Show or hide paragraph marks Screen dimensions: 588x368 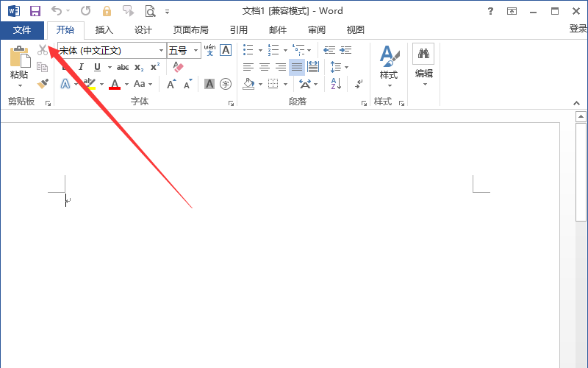point(359,84)
